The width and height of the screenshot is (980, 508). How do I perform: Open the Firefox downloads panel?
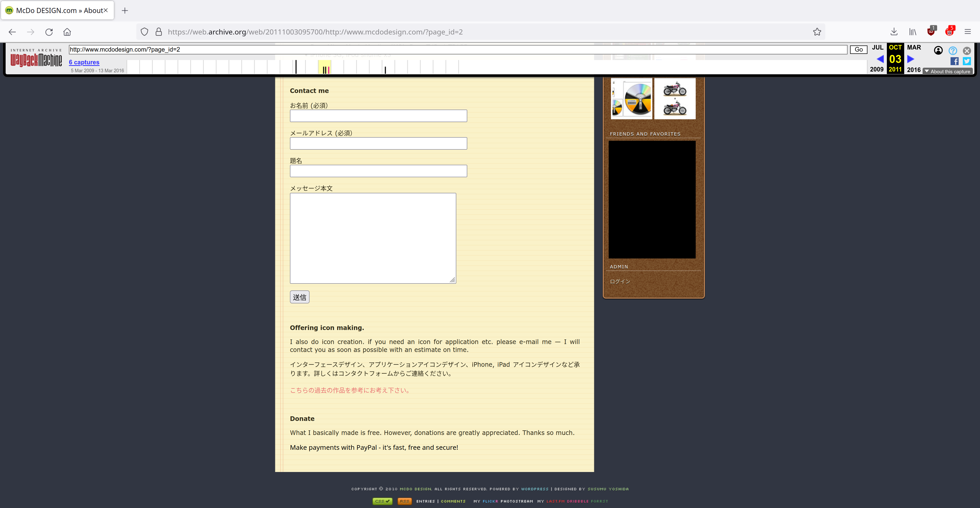coord(894,32)
